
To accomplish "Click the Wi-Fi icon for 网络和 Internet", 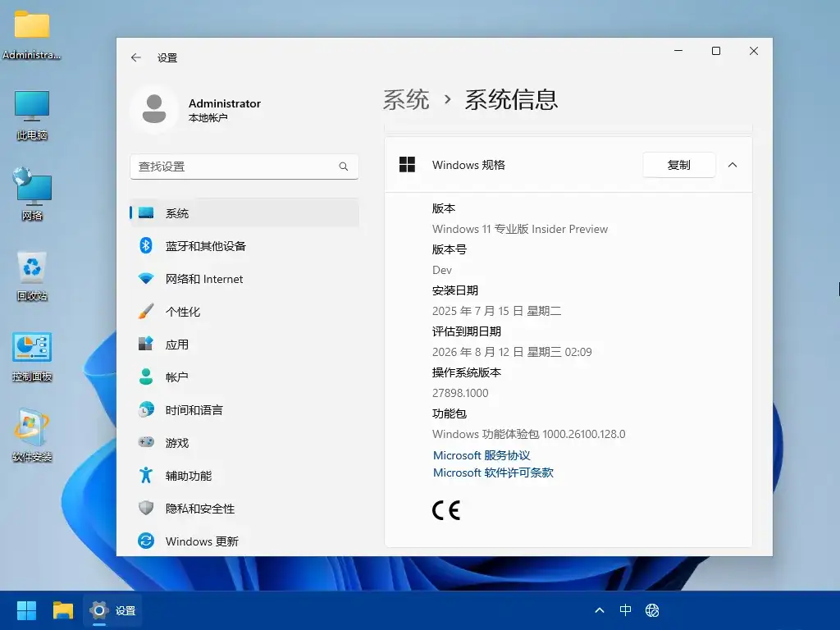I will coord(146,279).
